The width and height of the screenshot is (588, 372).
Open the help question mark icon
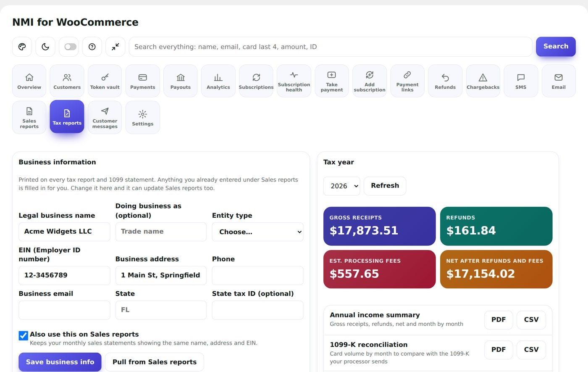(92, 47)
